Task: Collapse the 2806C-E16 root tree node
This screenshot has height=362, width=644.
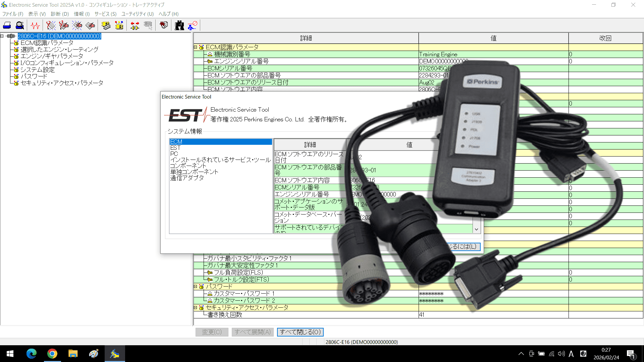Action: pos(2,36)
